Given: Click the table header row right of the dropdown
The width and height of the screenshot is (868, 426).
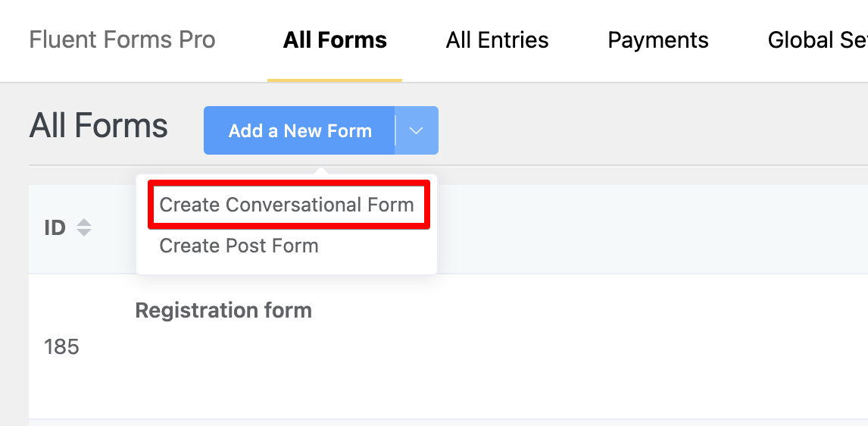Looking at the screenshot, I should tap(644, 227).
